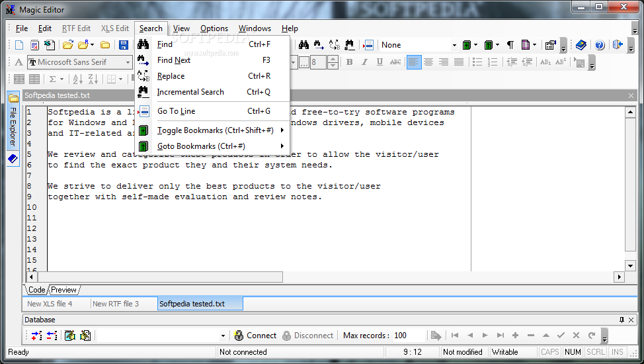Toggle strikethrough ABC formatting

tap(395, 62)
